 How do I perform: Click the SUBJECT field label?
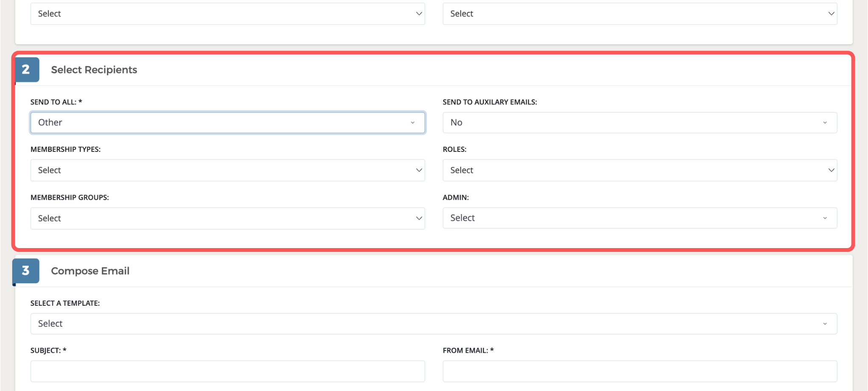tap(46, 351)
